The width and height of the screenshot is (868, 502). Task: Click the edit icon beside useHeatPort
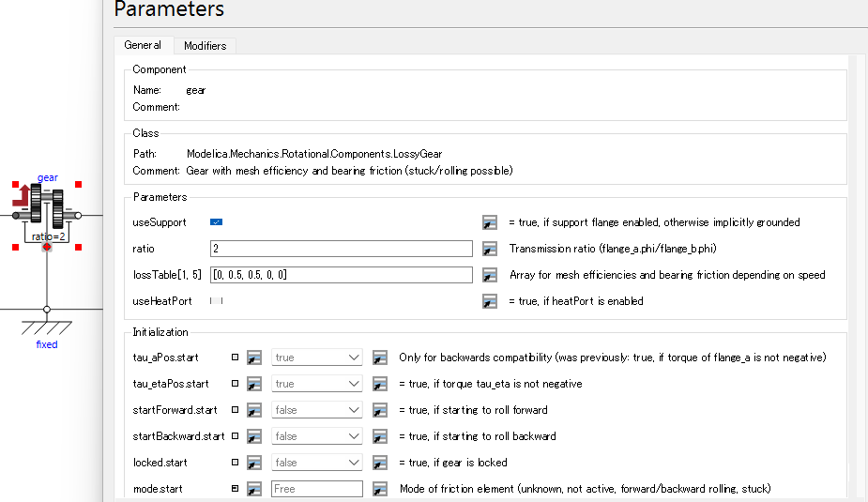click(x=489, y=301)
